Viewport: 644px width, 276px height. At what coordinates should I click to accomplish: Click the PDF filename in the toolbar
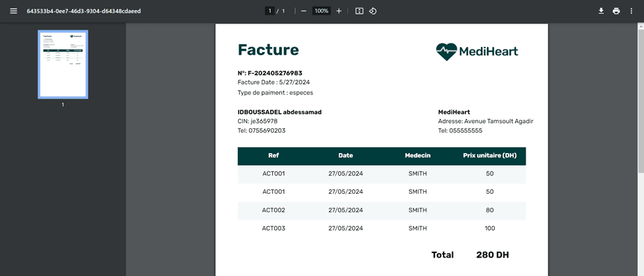tap(83, 11)
